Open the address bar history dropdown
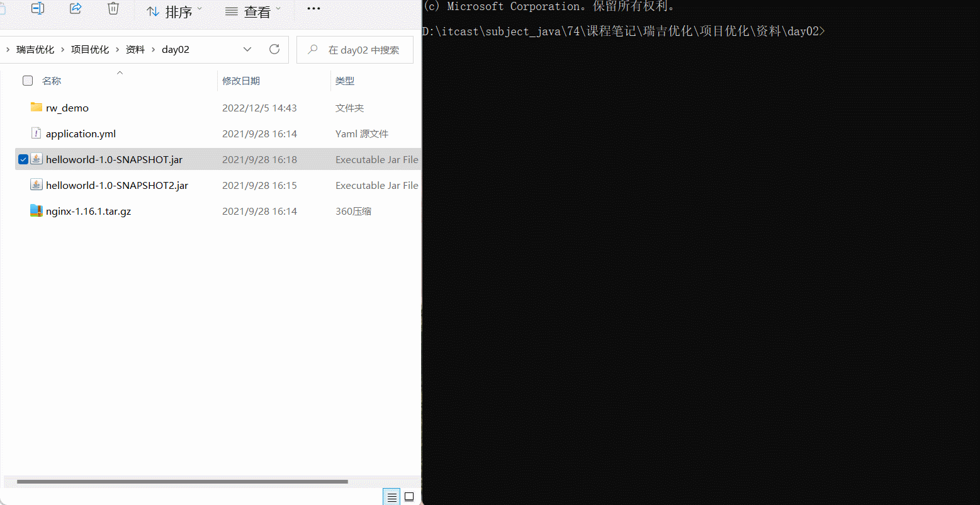Image resolution: width=980 pixels, height=505 pixels. point(247,50)
